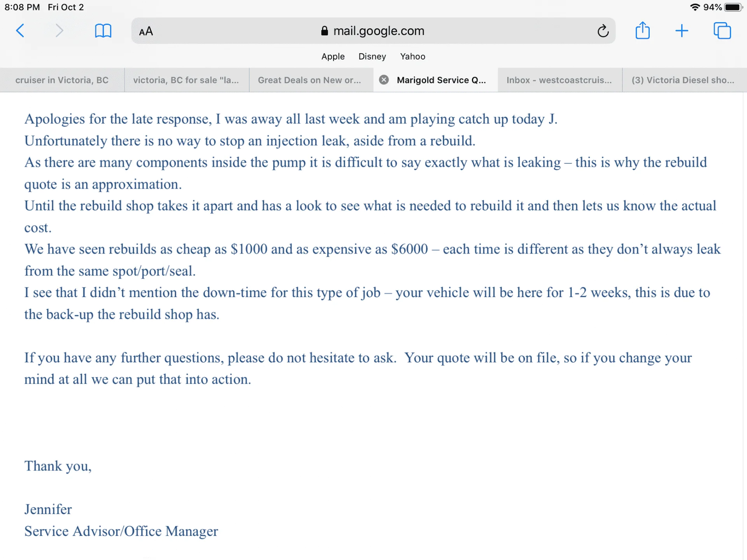
Task: Tap the battery status indicator
Action: pos(733,7)
